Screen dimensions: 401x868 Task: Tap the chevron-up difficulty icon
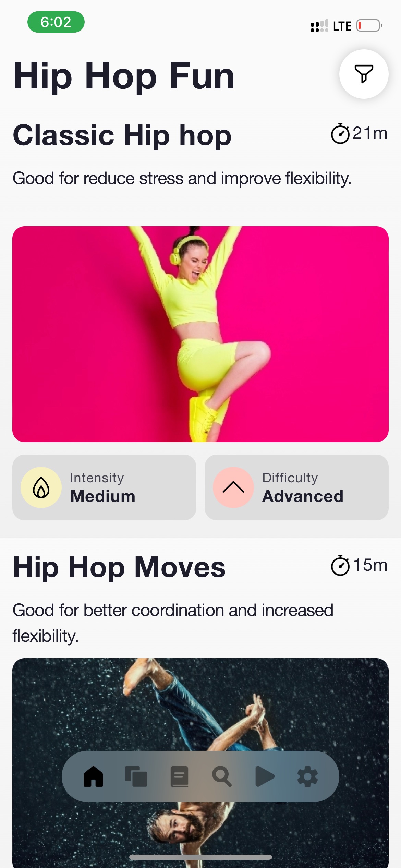click(x=233, y=487)
